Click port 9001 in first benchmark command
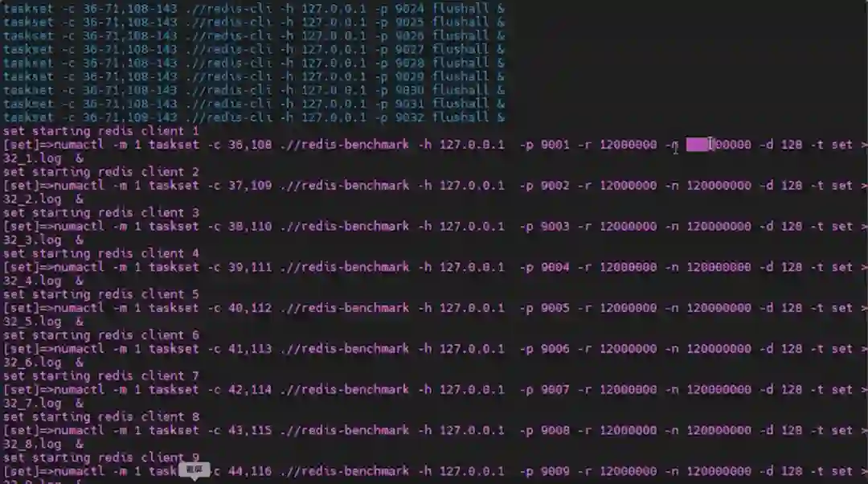868x484 pixels. [555, 145]
